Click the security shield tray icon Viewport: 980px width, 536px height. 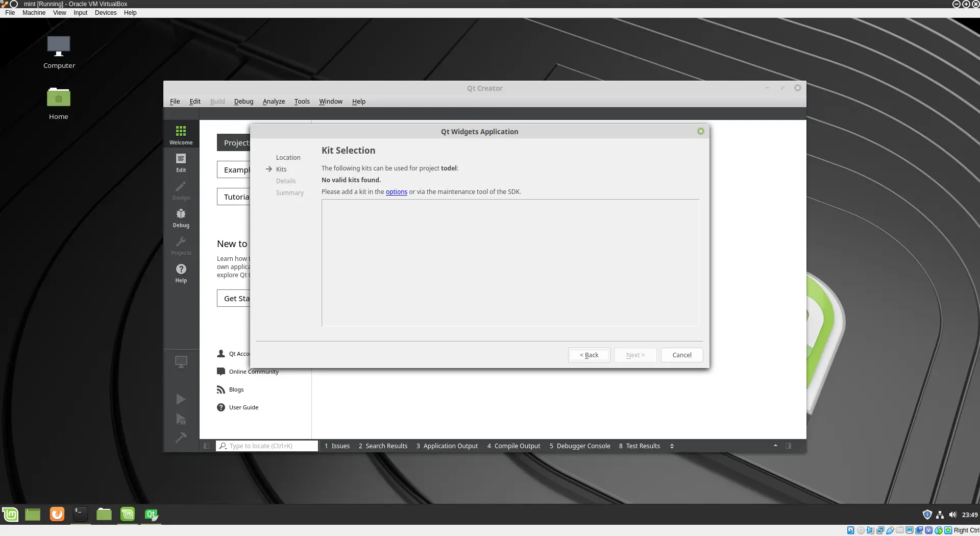pyautogui.click(x=927, y=515)
